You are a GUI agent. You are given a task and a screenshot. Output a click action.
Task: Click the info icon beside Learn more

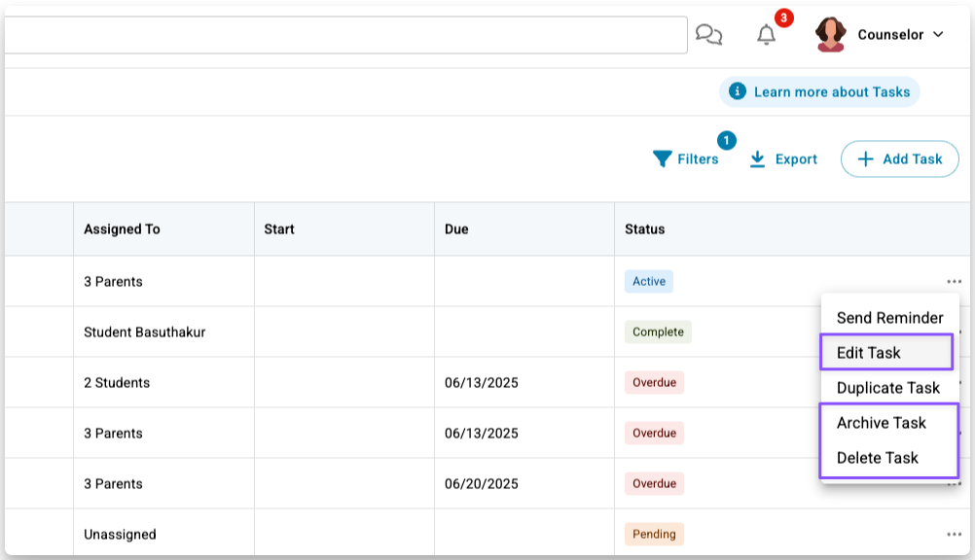(738, 92)
